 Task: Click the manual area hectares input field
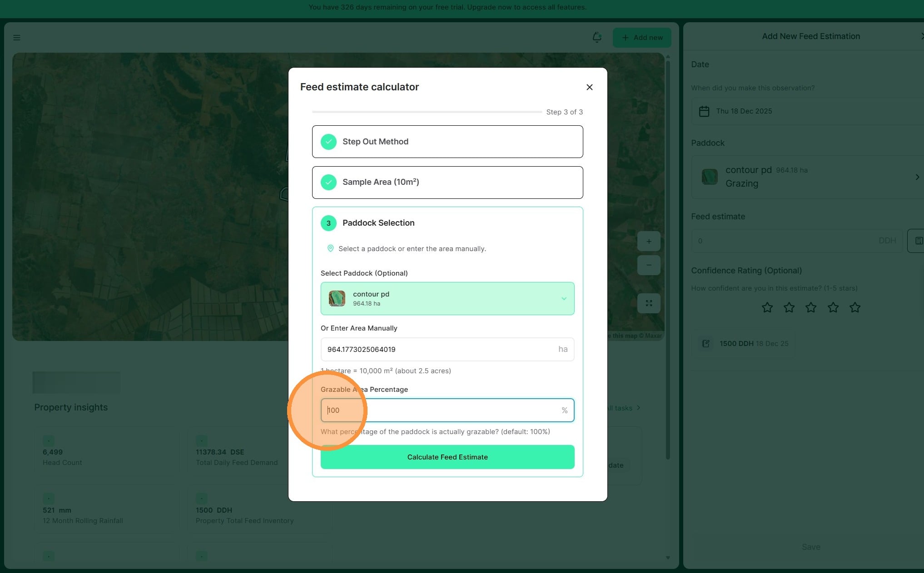point(438,350)
